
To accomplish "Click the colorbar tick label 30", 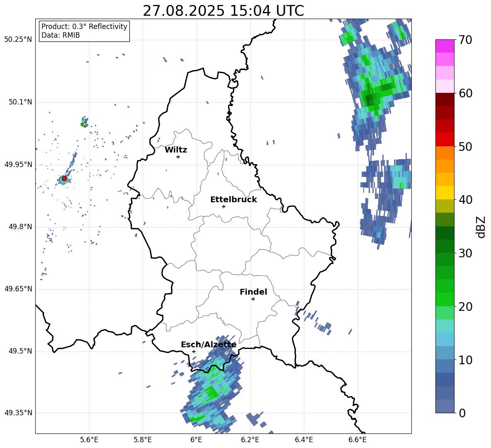I will [x=466, y=253].
